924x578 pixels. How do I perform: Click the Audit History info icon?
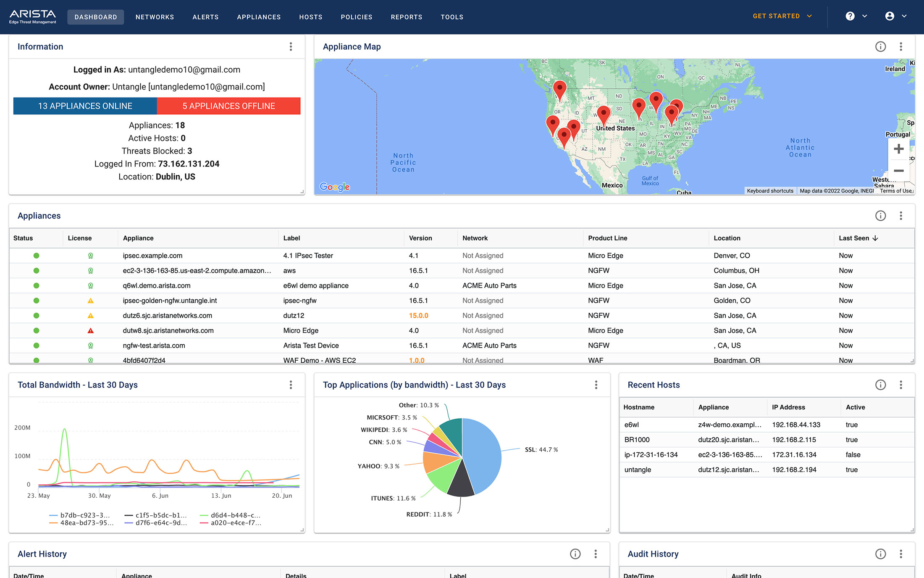(x=880, y=554)
